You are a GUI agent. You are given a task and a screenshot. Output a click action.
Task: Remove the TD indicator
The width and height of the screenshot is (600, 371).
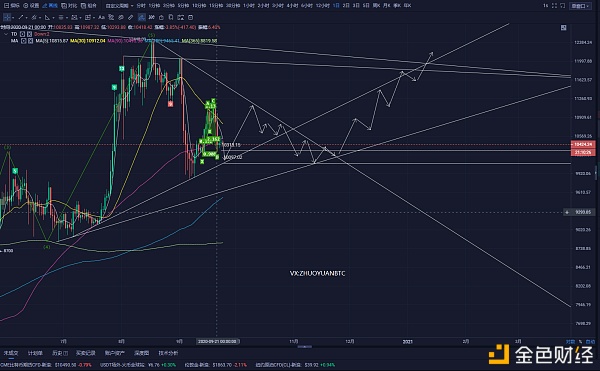click(29, 34)
